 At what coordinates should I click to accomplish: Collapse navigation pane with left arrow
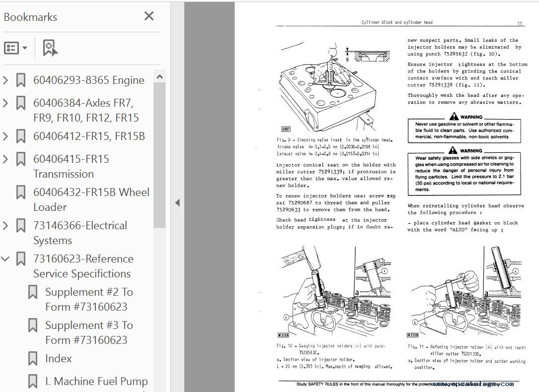177,203
